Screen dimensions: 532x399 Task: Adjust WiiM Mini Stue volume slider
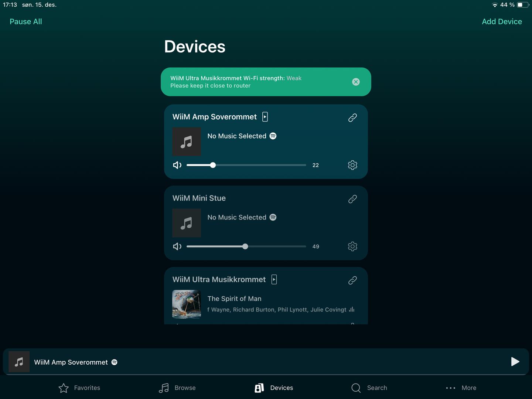click(246, 246)
